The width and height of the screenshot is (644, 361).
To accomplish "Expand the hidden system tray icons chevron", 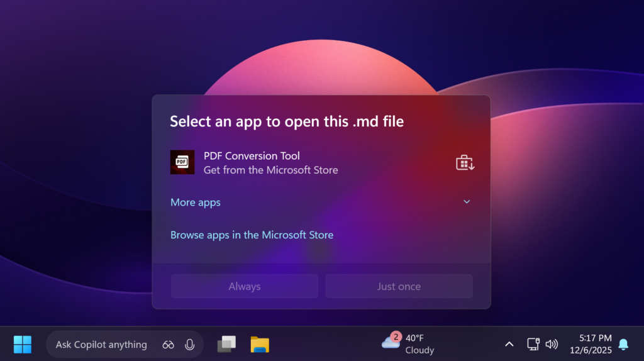I will (x=509, y=344).
